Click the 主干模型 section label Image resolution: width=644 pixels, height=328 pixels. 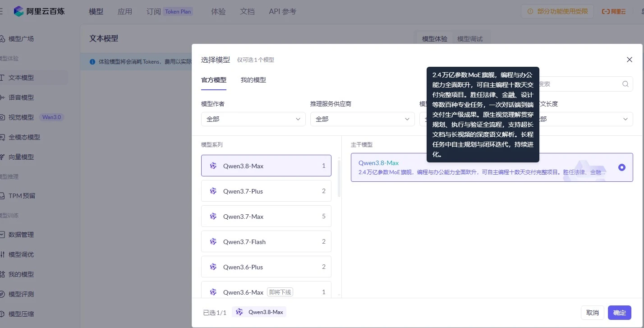click(362, 145)
